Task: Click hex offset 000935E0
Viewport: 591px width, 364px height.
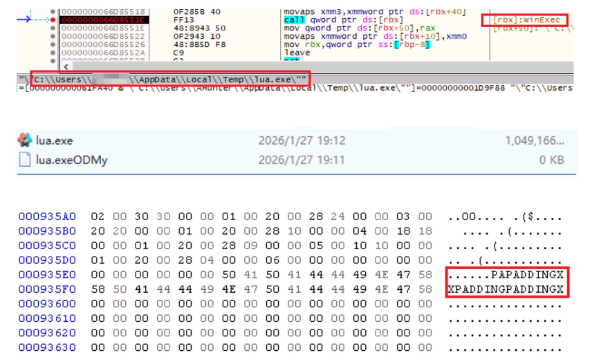Action: pyautogui.click(x=47, y=275)
